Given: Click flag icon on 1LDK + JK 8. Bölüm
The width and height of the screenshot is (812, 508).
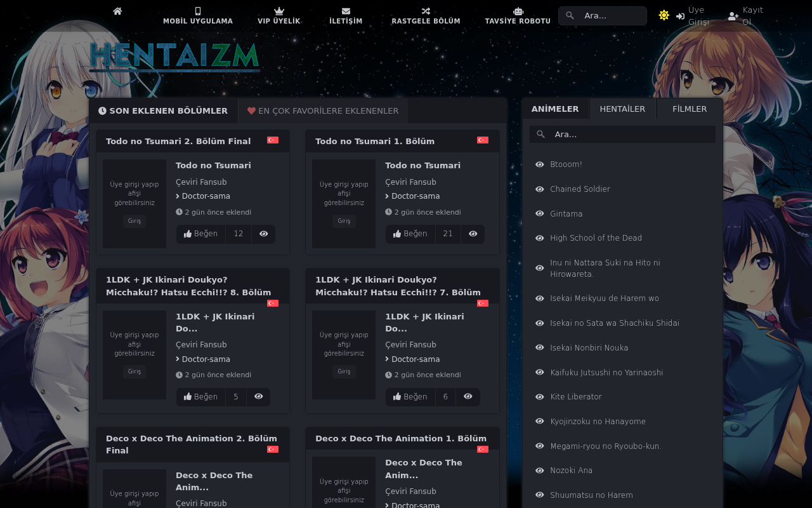Looking at the screenshot, I should pyautogui.click(x=273, y=304).
